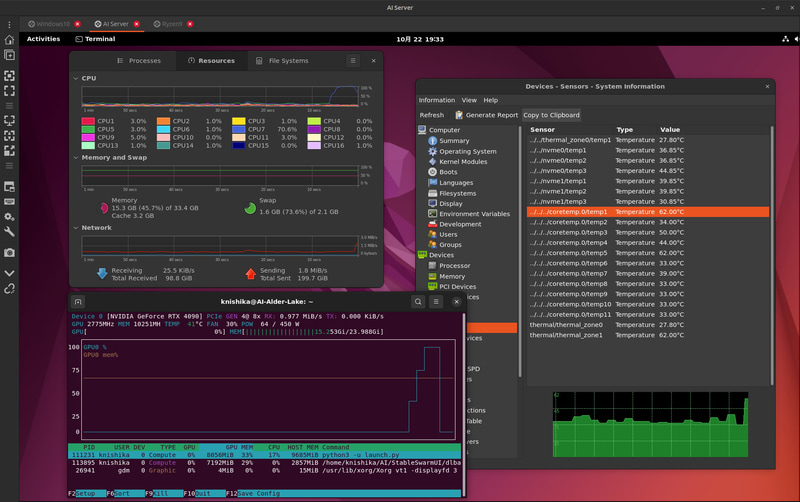Click the network icon in GNOME top bar
Image resolution: width=800 pixels, height=502 pixels.
pyautogui.click(x=785, y=39)
